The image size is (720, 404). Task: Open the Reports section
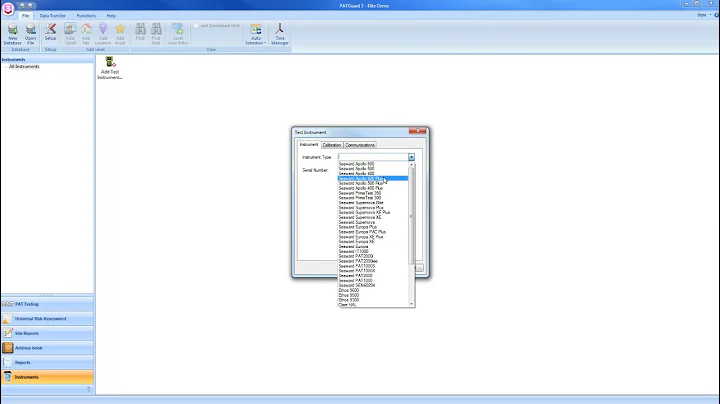click(48, 362)
